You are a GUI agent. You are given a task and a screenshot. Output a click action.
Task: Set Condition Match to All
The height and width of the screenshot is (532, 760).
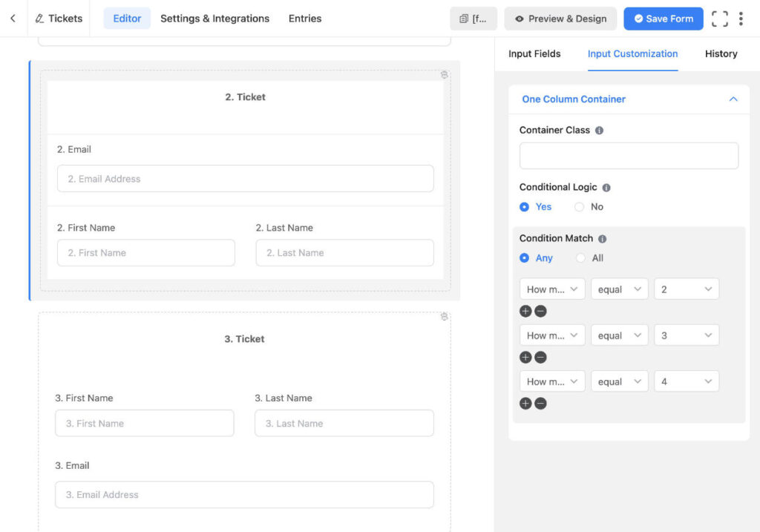[x=581, y=257]
